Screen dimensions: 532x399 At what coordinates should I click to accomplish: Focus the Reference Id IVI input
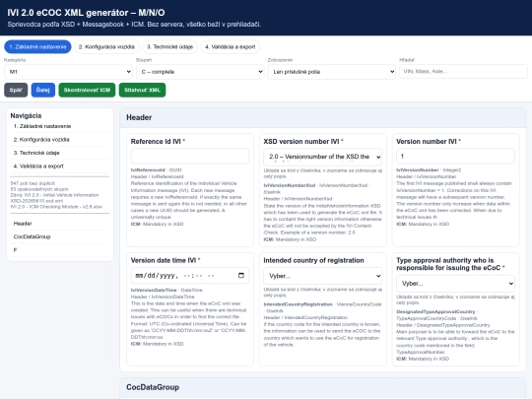pyautogui.click(x=190, y=156)
